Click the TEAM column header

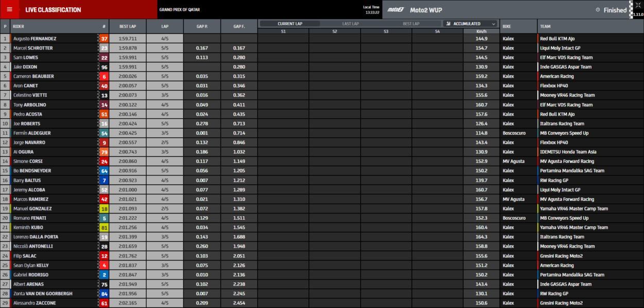pyautogui.click(x=590, y=26)
